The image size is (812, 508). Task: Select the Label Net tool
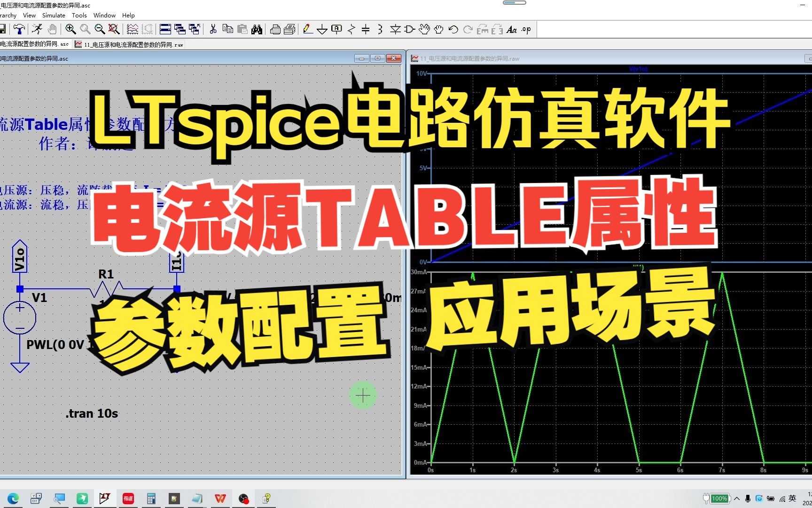[x=336, y=30]
